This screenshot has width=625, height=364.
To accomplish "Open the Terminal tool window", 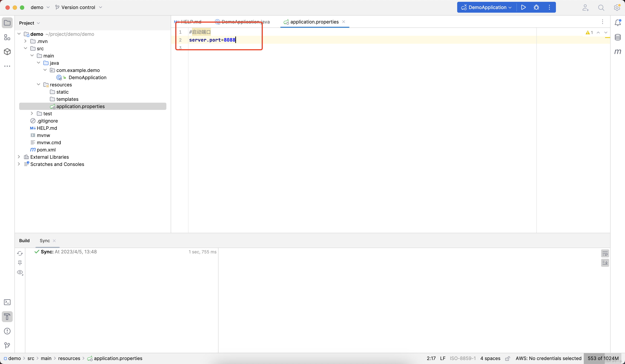I will point(7,302).
